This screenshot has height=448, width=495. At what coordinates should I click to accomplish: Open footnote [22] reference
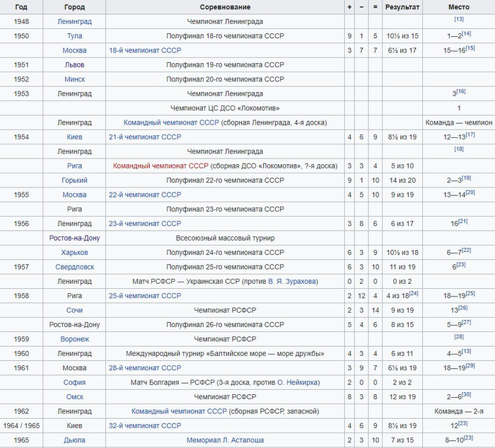tap(466, 251)
